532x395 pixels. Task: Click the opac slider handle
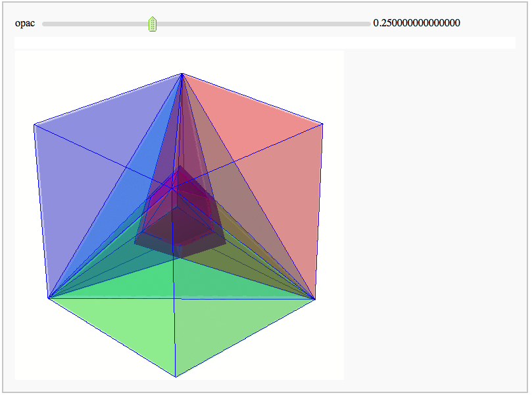pyautogui.click(x=153, y=24)
